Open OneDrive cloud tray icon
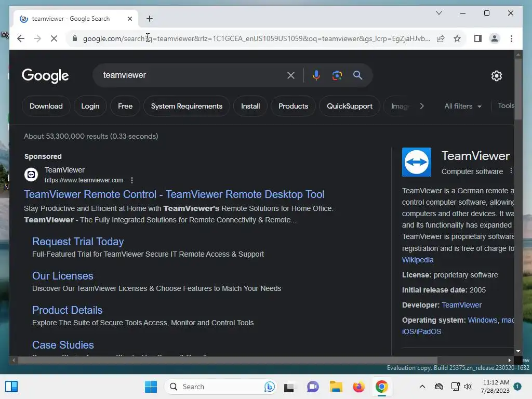Screen dimensions: 532x399 point(438,387)
